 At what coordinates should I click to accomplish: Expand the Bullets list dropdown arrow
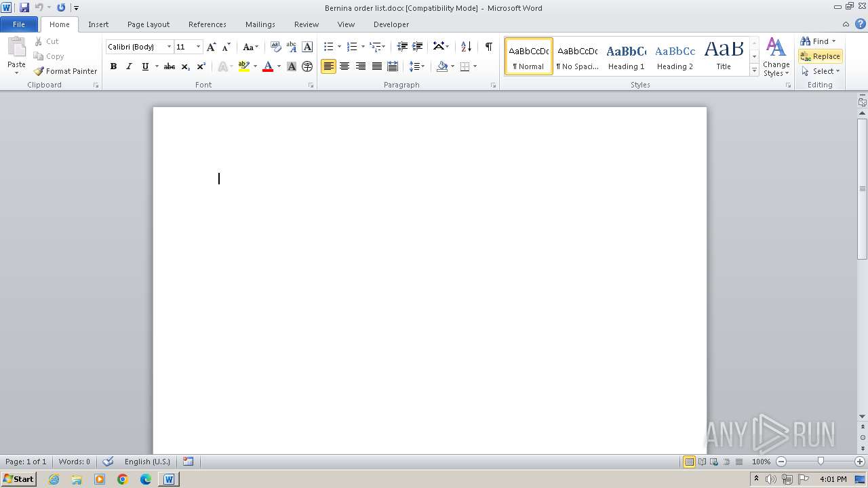click(339, 47)
